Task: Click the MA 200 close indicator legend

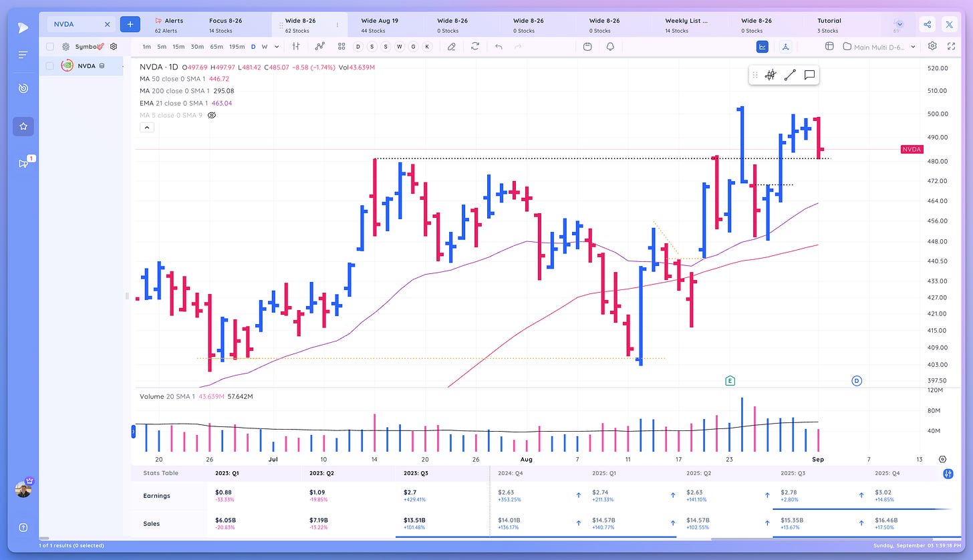Action: tap(186, 91)
